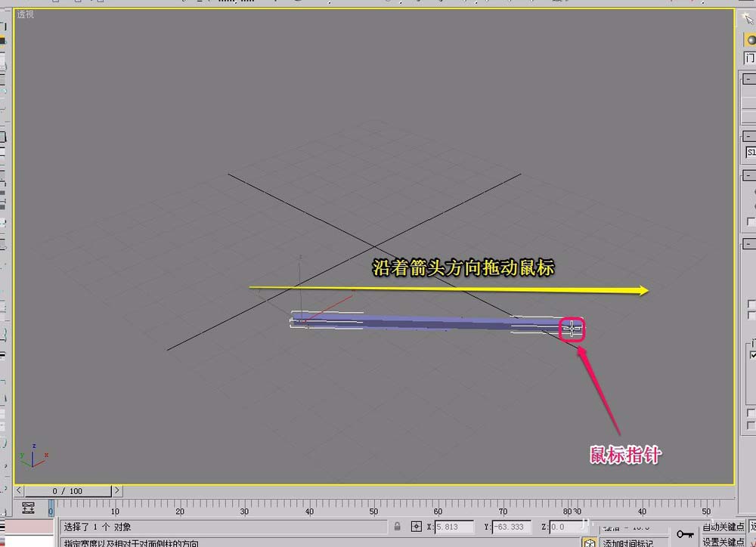Click the cube icon left of 添加时间标记

pyautogui.click(x=589, y=543)
